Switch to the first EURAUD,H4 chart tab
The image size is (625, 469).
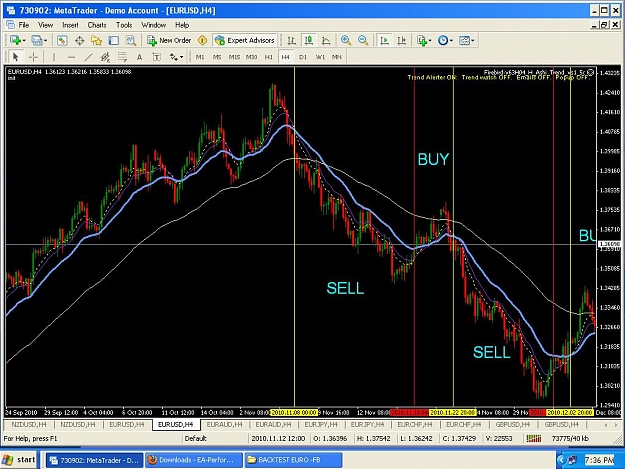[224, 425]
